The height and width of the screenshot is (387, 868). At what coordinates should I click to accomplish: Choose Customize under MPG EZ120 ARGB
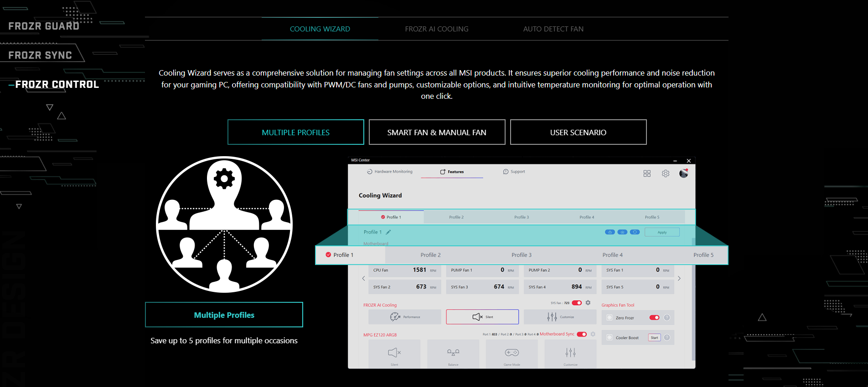[x=570, y=354]
